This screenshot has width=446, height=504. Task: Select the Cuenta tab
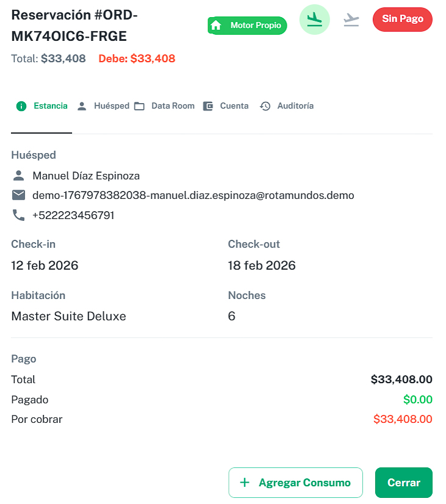[x=234, y=106]
